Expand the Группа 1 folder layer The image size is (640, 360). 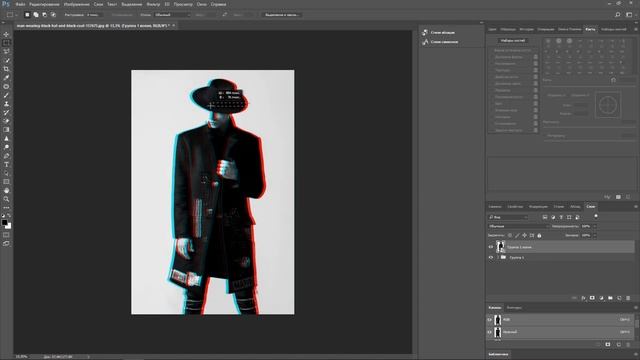tap(498, 258)
